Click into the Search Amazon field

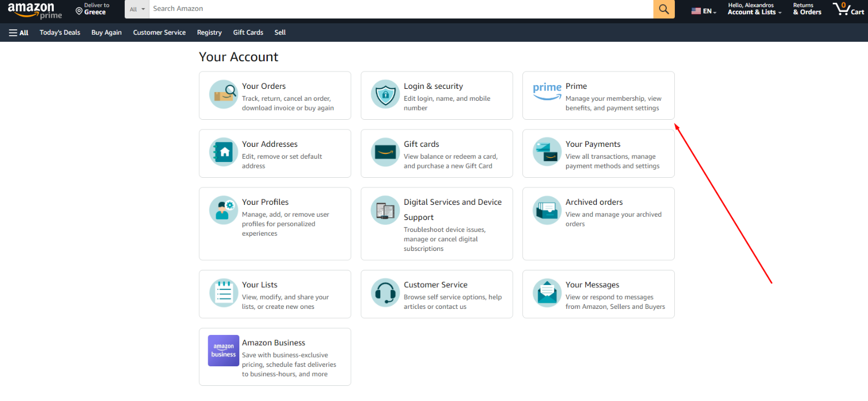[401, 9]
